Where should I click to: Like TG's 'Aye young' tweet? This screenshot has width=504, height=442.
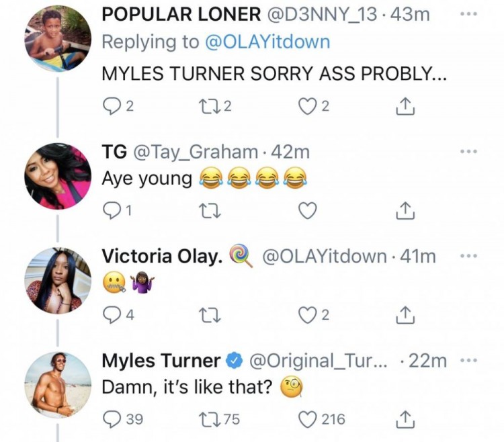click(307, 210)
